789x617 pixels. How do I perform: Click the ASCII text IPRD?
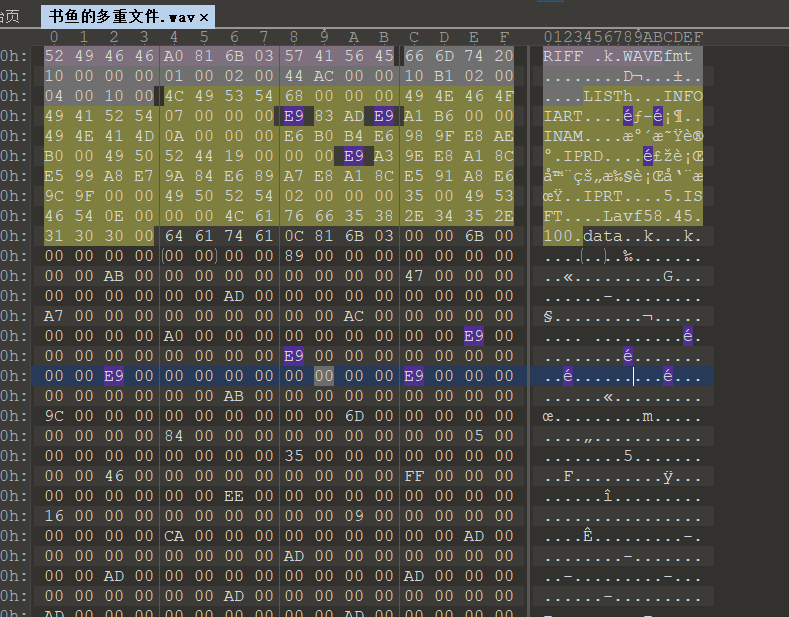click(583, 156)
